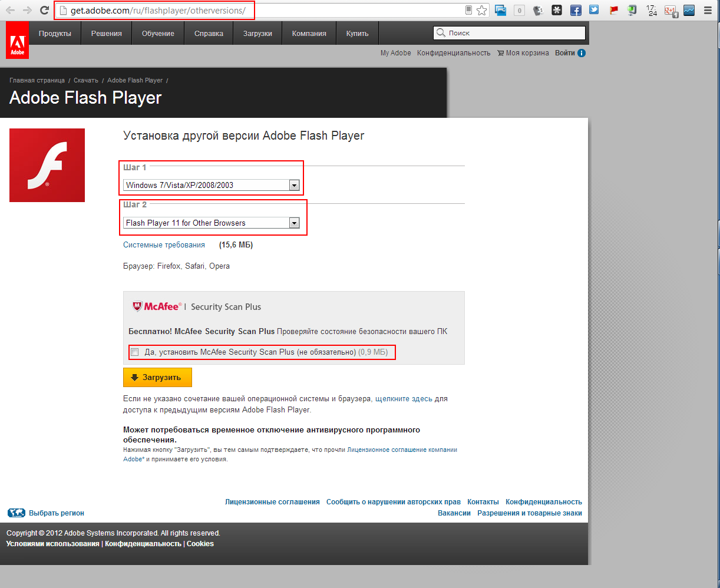Click the translate extension icon

538,10
